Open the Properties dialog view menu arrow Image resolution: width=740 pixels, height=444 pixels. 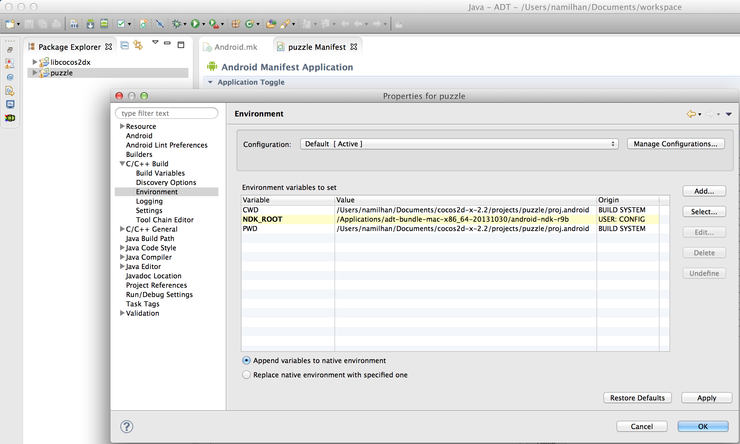point(729,114)
